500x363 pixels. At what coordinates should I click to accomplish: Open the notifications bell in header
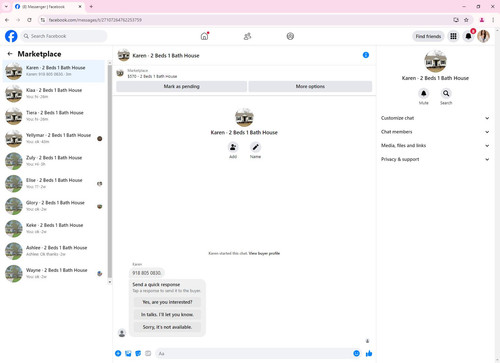(468, 36)
